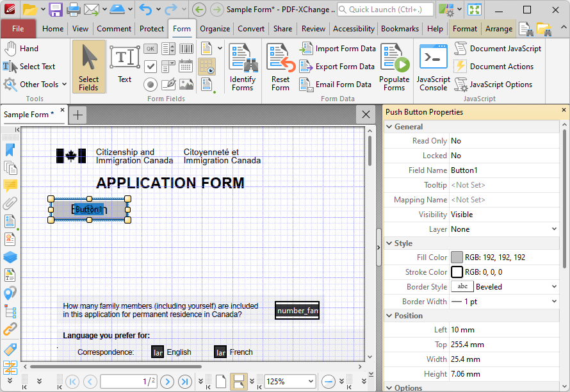Viewport: 570px width, 392px height.
Task: Open Document Actions
Action: click(494, 67)
